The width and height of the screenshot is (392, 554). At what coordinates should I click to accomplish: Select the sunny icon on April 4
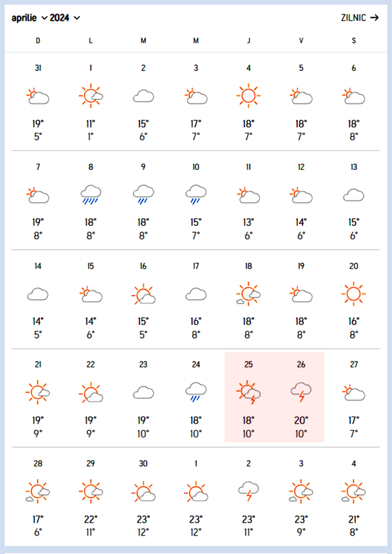coord(248,96)
